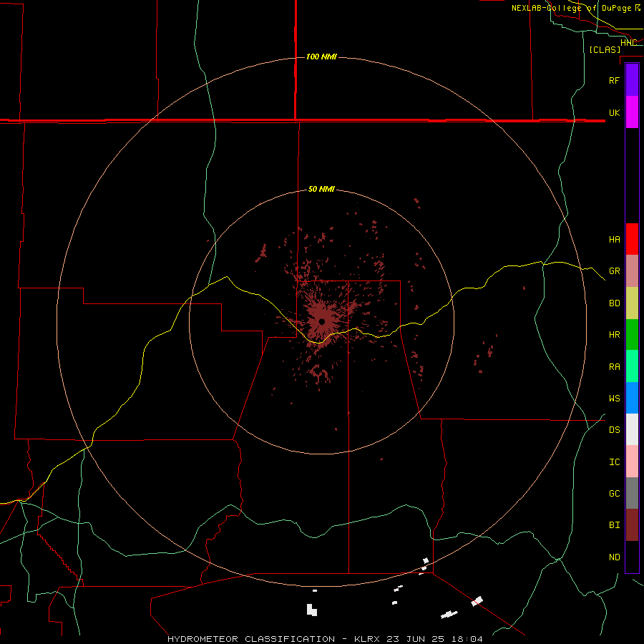The width and height of the screenshot is (644, 644).
Task: Click the magenta UK legend swatch
Action: (x=632, y=112)
